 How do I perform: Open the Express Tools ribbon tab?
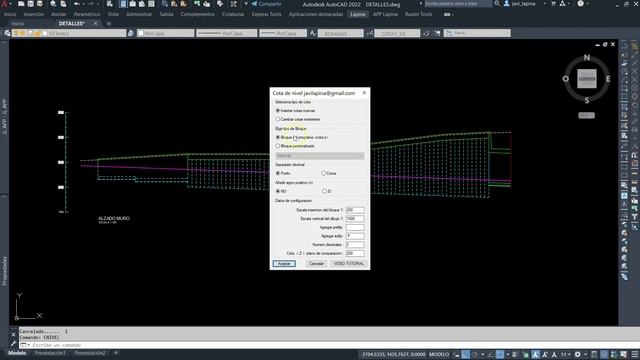click(267, 14)
